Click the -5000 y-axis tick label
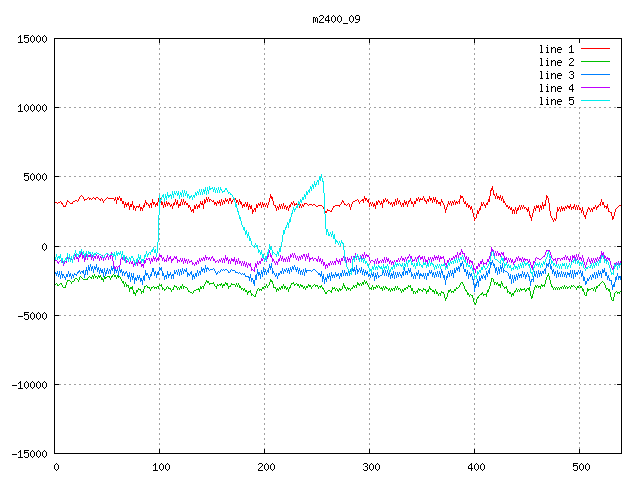 click(31, 315)
